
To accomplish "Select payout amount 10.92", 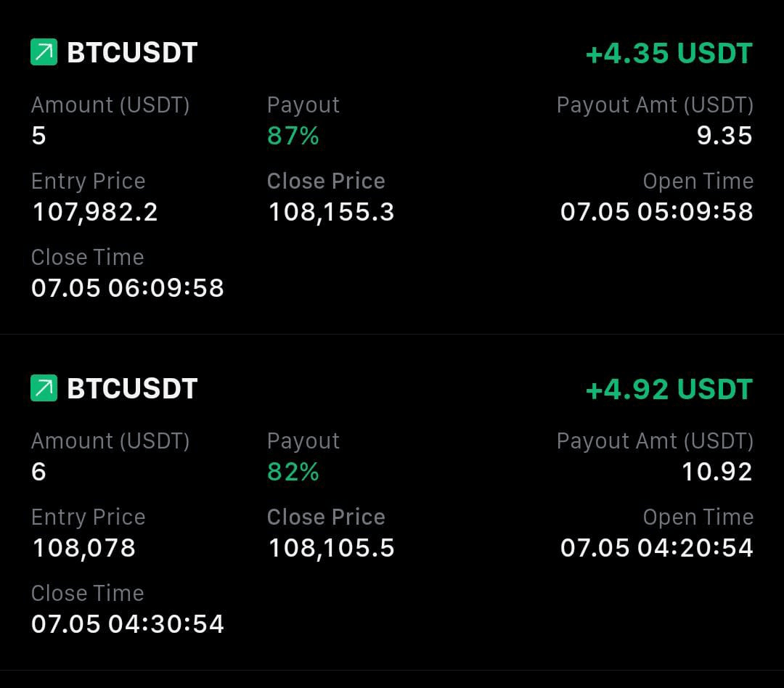I will tap(717, 472).
